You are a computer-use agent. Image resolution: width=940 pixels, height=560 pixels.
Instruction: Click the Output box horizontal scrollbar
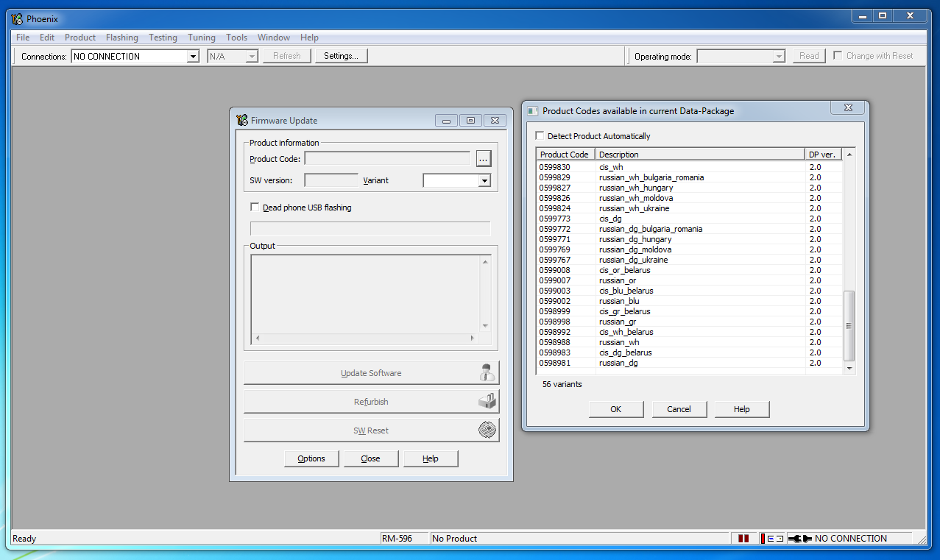tap(364, 339)
